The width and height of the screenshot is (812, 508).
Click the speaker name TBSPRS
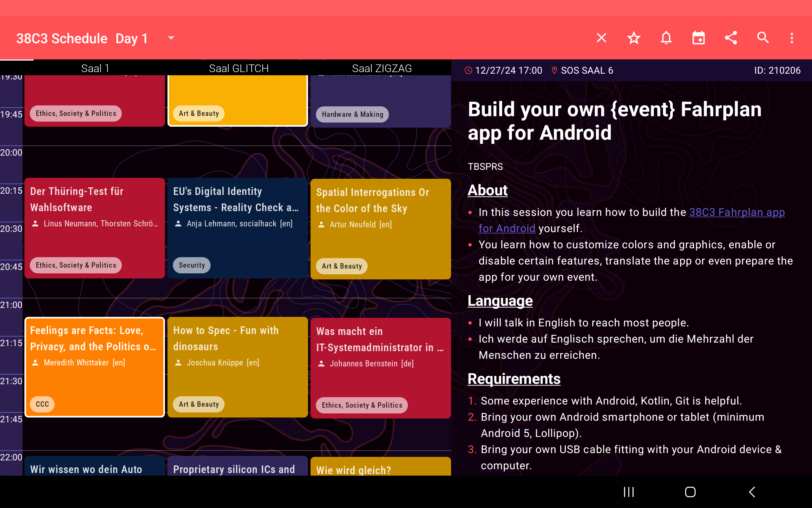point(485,167)
